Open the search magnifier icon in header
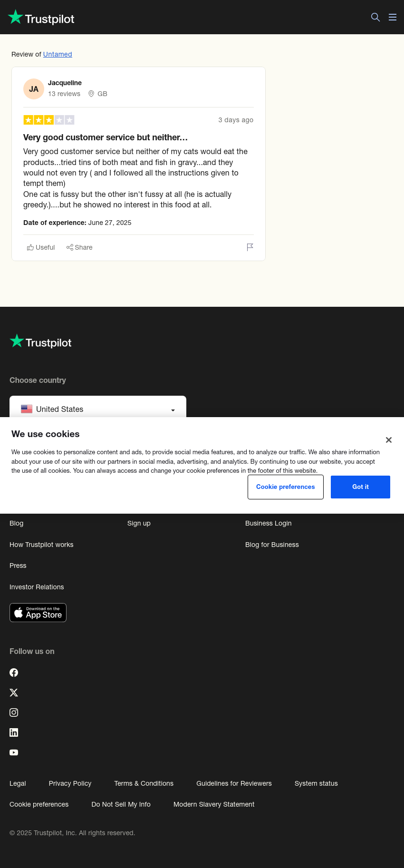Image resolution: width=404 pixels, height=868 pixels. 375,17
